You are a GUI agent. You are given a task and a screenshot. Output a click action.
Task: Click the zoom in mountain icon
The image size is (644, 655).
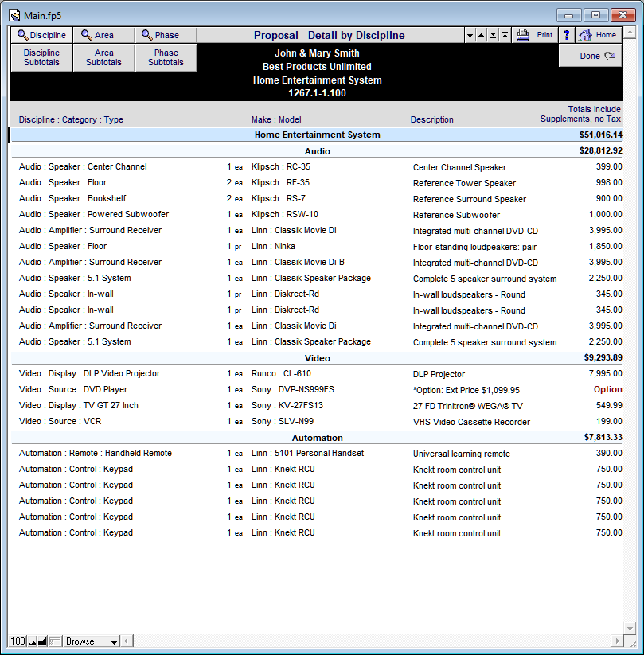click(42, 641)
